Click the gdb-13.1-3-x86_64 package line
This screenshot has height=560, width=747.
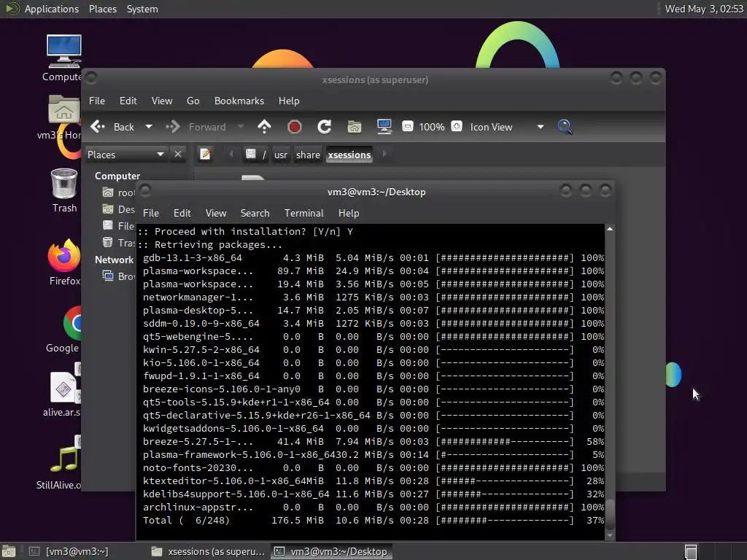(x=373, y=257)
